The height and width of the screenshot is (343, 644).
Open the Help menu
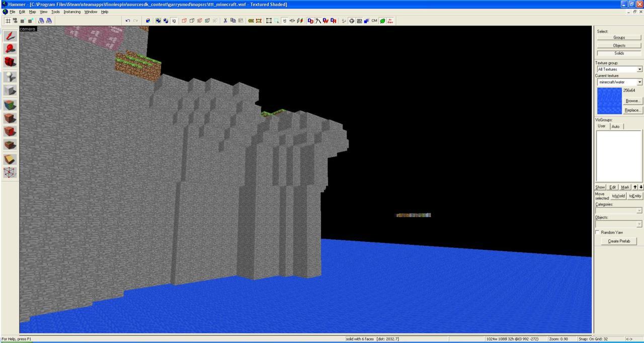[105, 12]
